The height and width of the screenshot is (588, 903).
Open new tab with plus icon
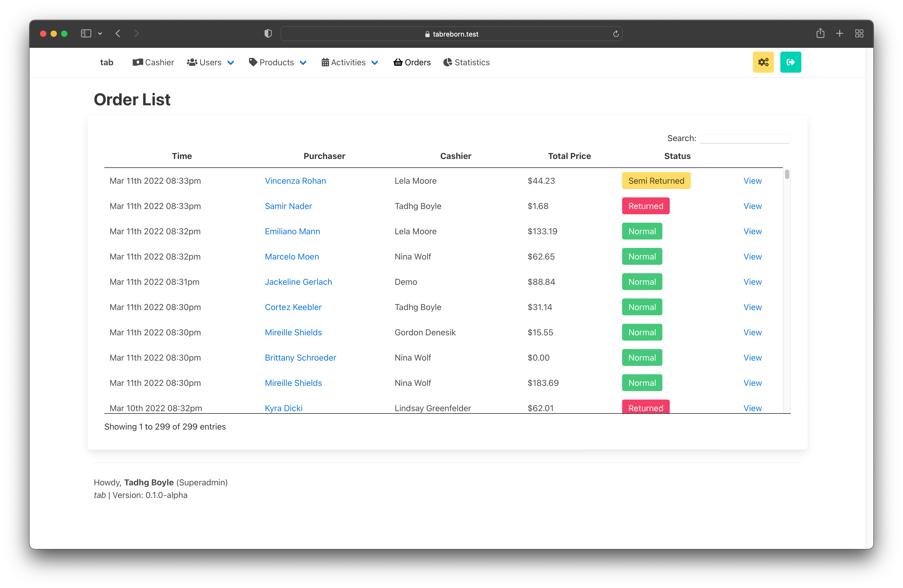[x=840, y=33]
